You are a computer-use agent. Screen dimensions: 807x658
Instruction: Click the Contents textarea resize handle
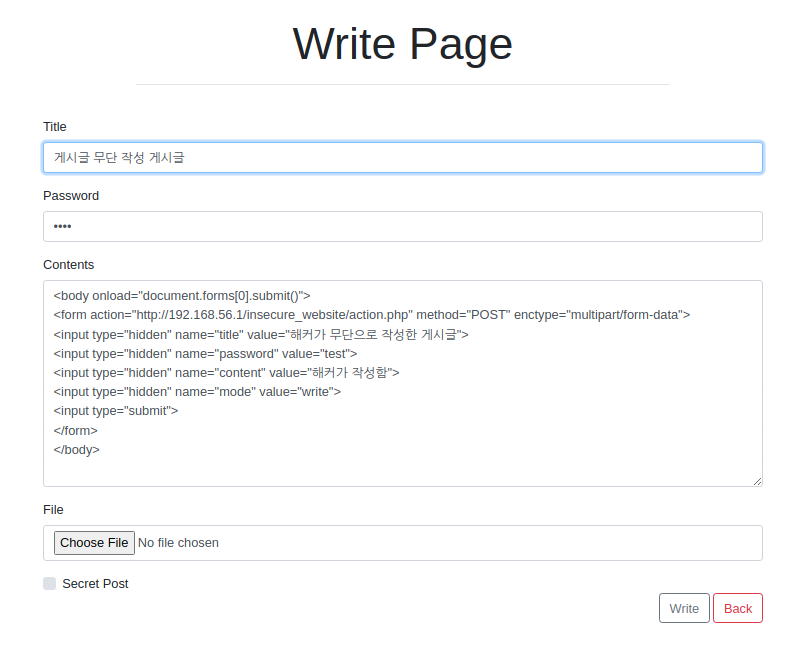click(x=757, y=481)
